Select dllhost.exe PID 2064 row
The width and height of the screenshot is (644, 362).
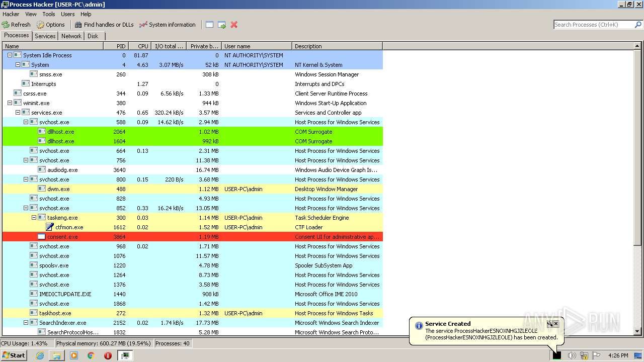click(193, 132)
